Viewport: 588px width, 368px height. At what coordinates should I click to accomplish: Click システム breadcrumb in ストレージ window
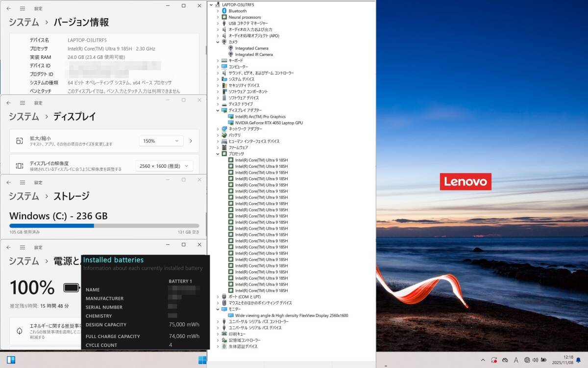coord(24,196)
